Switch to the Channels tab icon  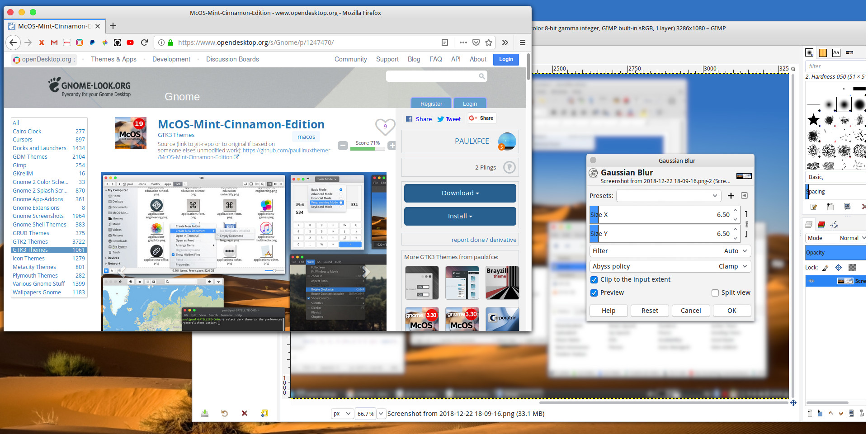click(x=821, y=225)
